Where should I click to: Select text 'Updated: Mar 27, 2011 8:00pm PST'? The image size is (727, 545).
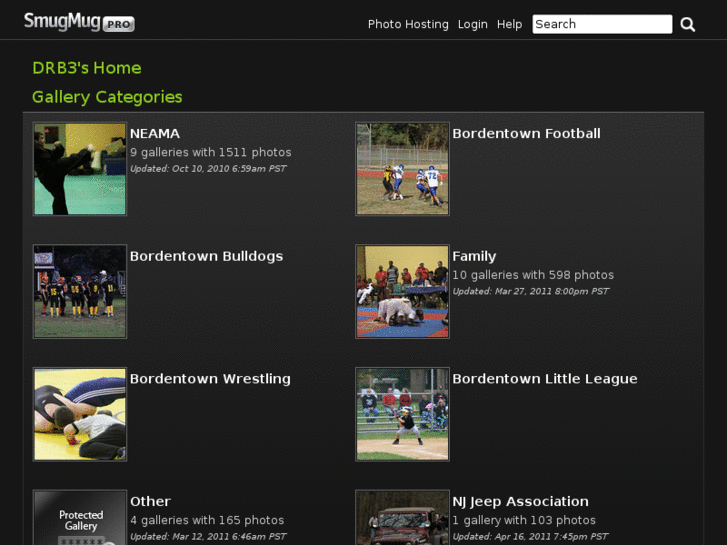[530, 291]
